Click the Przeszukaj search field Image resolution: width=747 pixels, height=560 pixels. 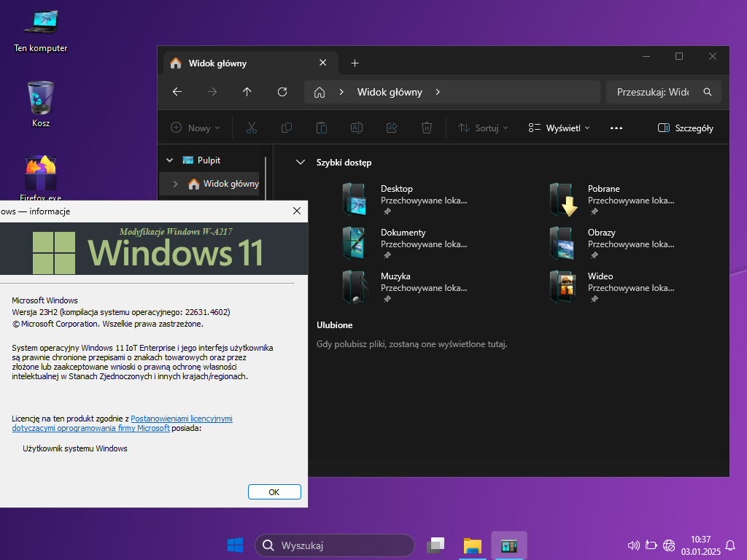[653, 92]
